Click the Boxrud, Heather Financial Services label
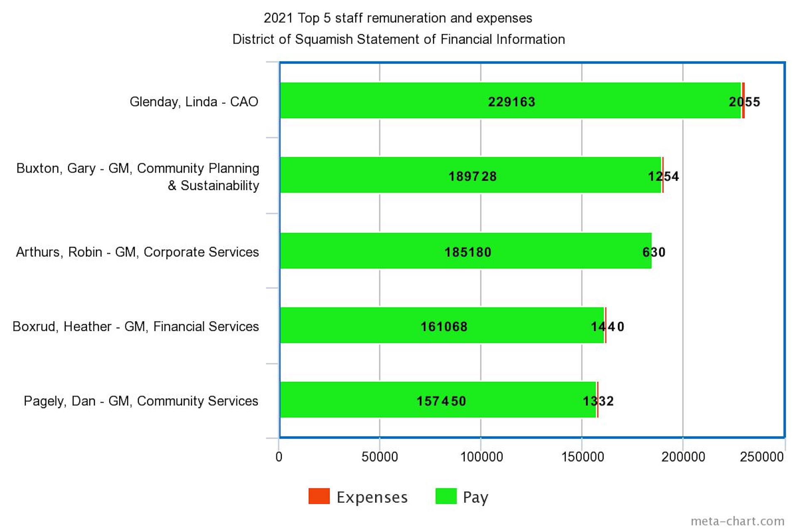 point(136,327)
